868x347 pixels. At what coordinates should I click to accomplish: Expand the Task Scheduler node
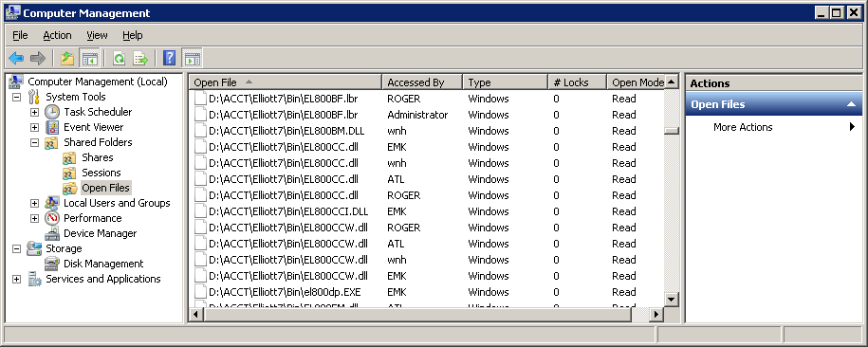click(34, 112)
